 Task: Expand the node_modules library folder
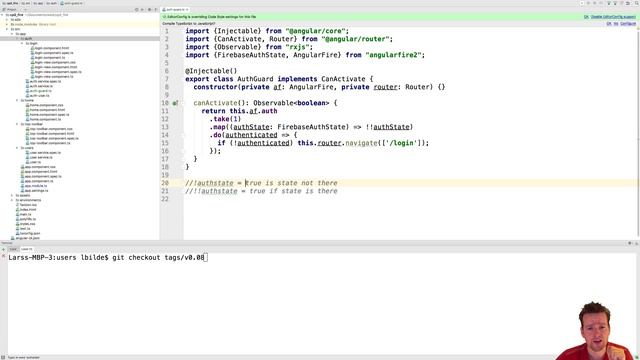coord(7,24)
